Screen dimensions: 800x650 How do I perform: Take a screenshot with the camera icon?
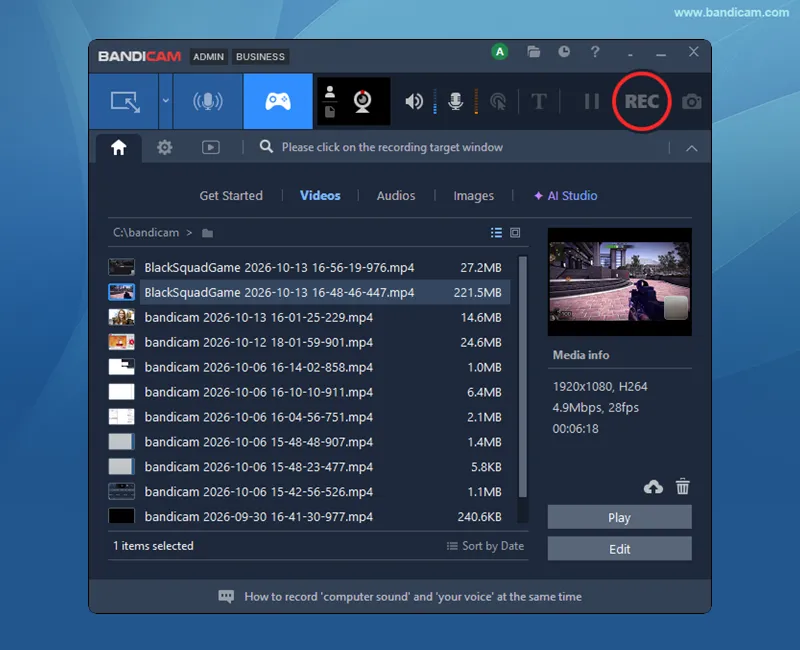[691, 102]
